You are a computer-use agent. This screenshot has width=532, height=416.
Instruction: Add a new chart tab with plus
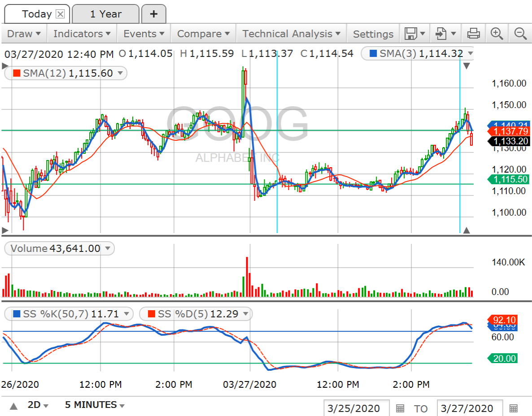(x=153, y=14)
